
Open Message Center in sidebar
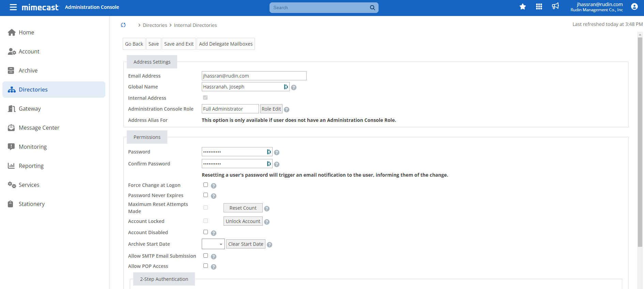point(54,128)
